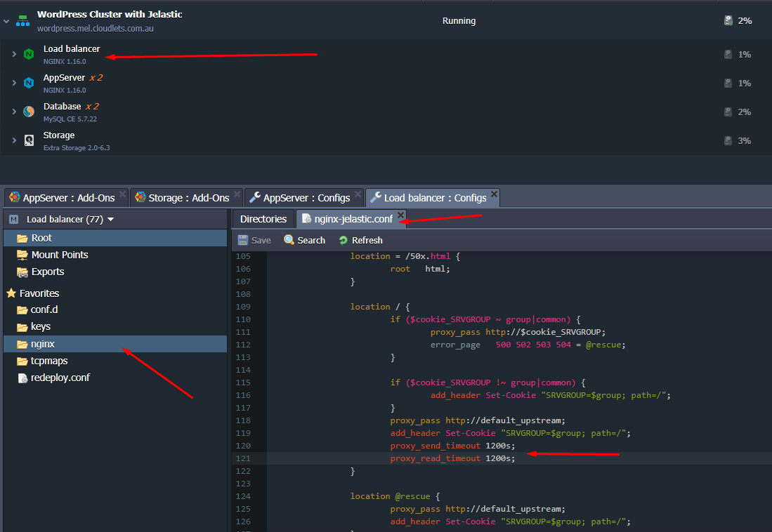Refresh the config file contents

click(x=360, y=240)
